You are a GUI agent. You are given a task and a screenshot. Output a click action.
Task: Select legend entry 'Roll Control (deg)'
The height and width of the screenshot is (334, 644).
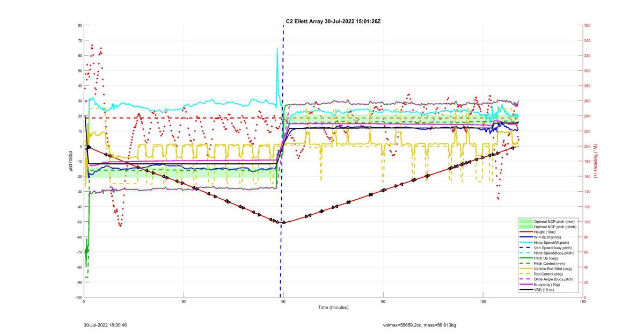point(548,274)
